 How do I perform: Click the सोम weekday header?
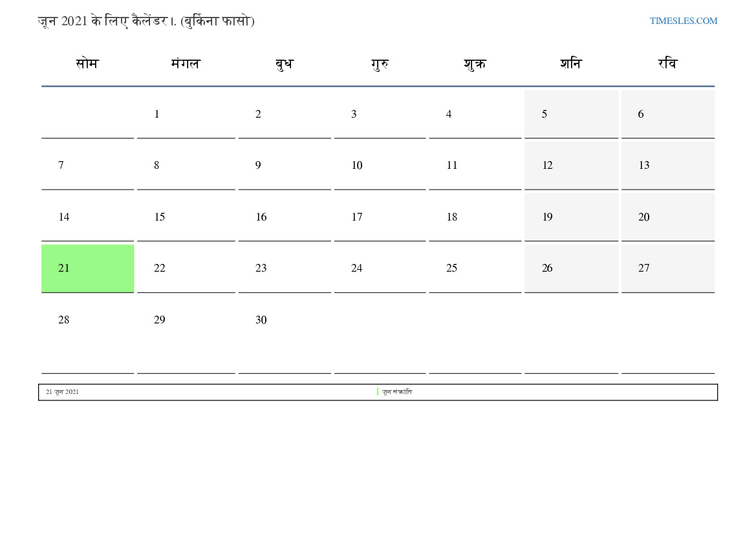click(x=87, y=63)
